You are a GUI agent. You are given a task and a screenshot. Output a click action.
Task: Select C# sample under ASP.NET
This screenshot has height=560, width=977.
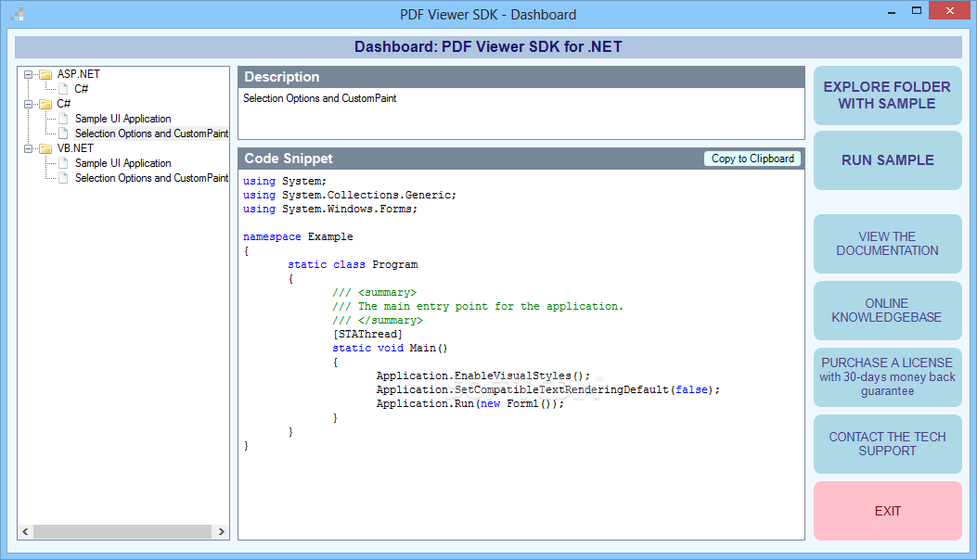tap(82, 89)
